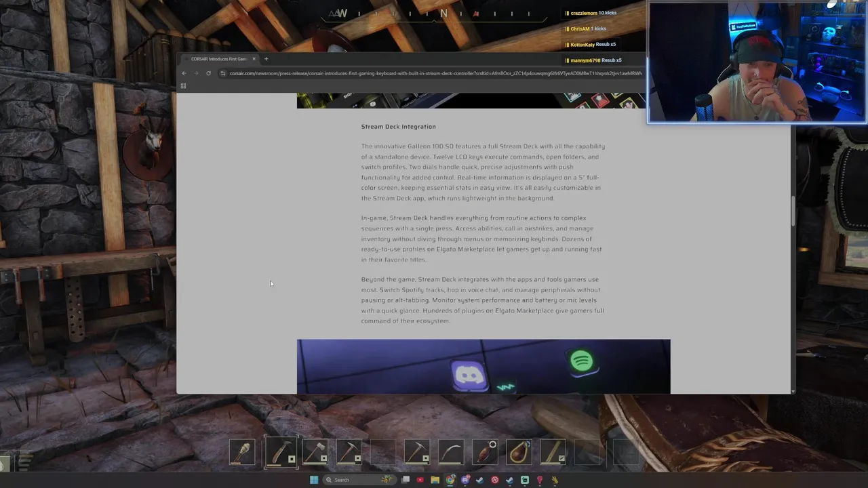Click the webcam overlay of the streamer
The image size is (868, 488).
(x=757, y=62)
